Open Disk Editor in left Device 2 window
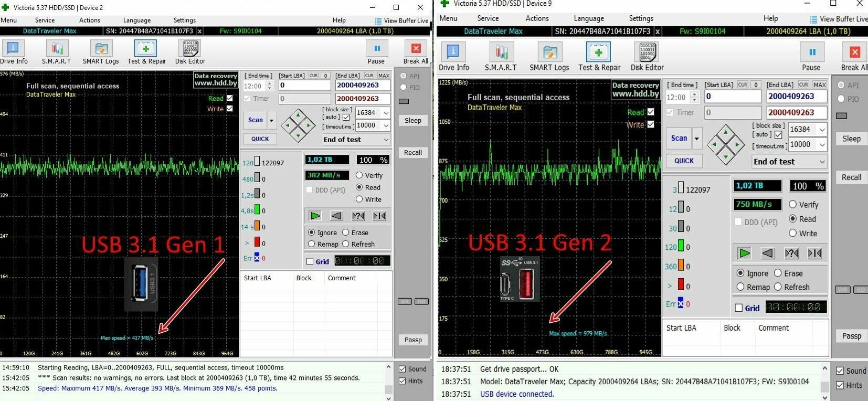 click(x=190, y=52)
